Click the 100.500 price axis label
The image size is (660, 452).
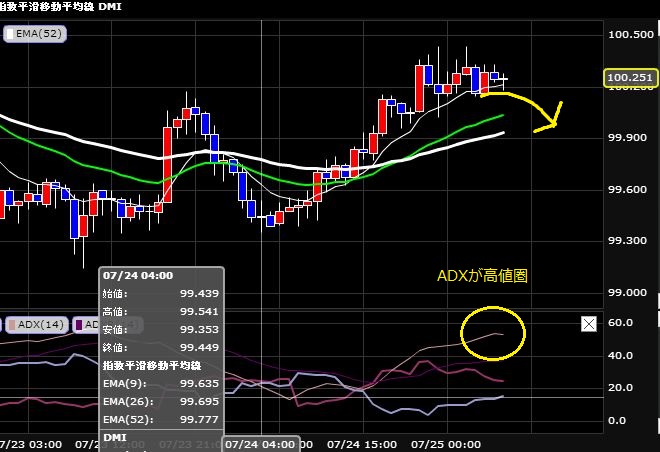click(x=631, y=35)
